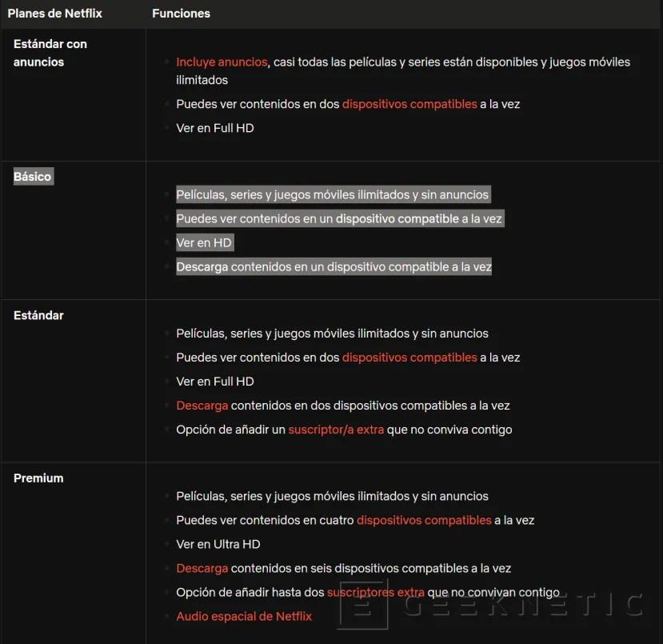The height and width of the screenshot is (644, 663).
Task: Open 'Descarga' link beside 'contenidos en seis dispositivos'
Action: [202, 568]
